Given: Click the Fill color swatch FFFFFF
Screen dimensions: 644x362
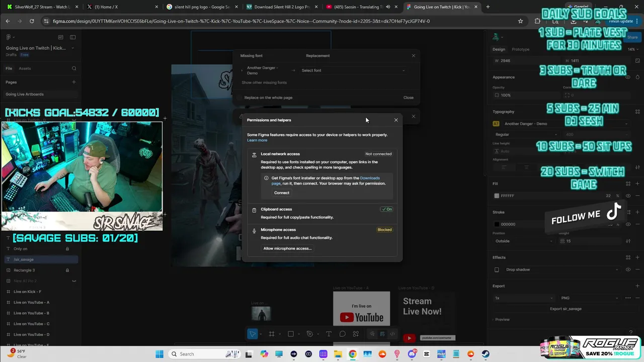Looking at the screenshot, I should (x=497, y=196).
